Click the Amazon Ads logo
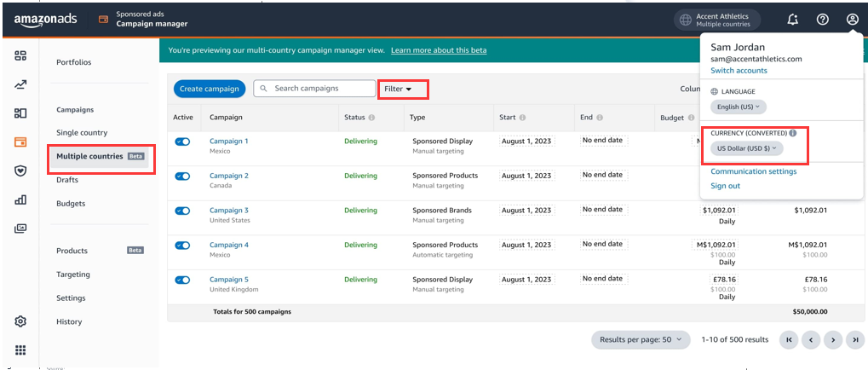 [45, 20]
